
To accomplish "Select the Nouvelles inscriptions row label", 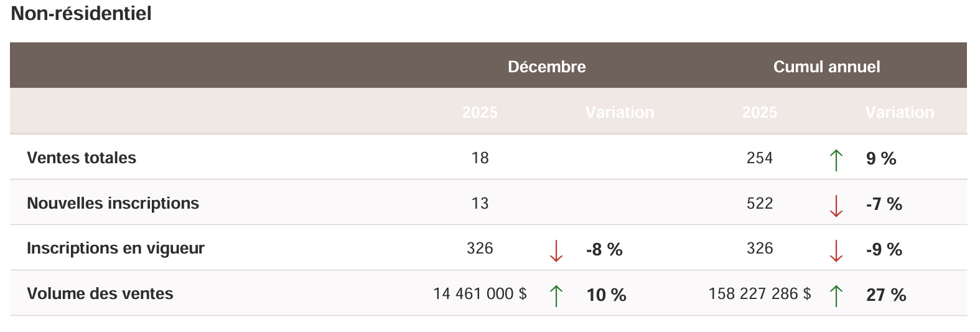I will (113, 203).
